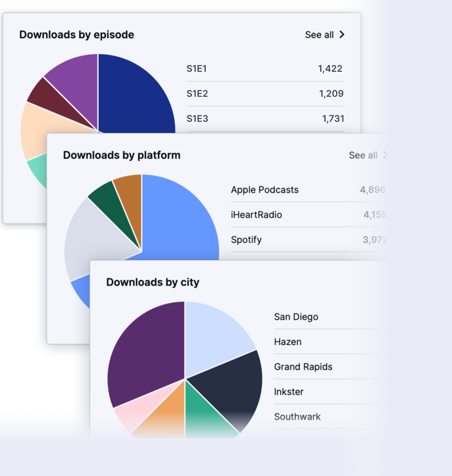This screenshot has width=452, height=476.
Task: Choose iHeartRadio in the platform list
Action: 256,215
